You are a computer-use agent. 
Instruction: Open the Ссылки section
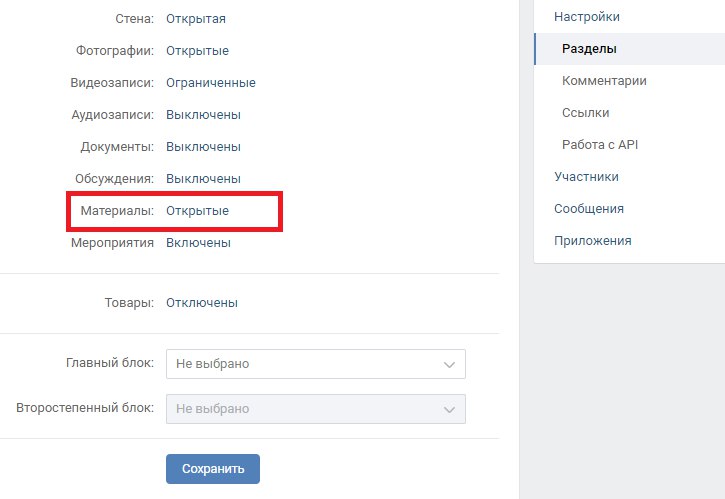[585, 112]
